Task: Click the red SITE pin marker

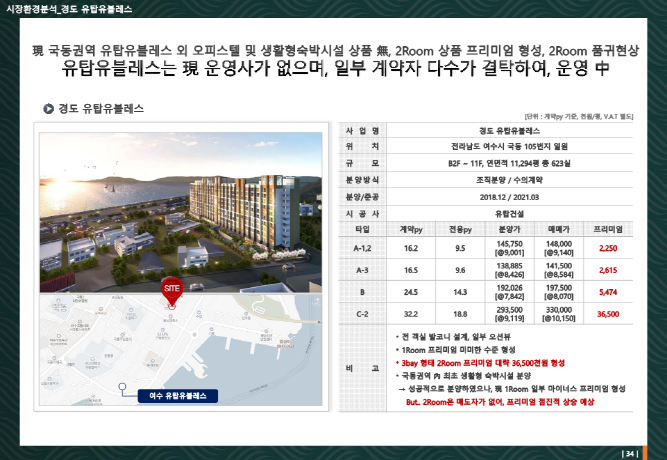Action: point(170,289)
